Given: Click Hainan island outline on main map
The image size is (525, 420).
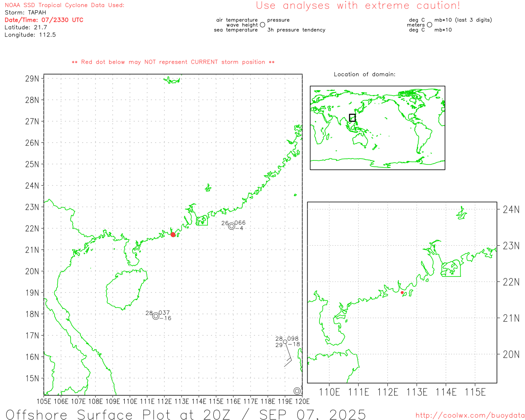Looking at the screenshot, I should [x=126, y=289].
